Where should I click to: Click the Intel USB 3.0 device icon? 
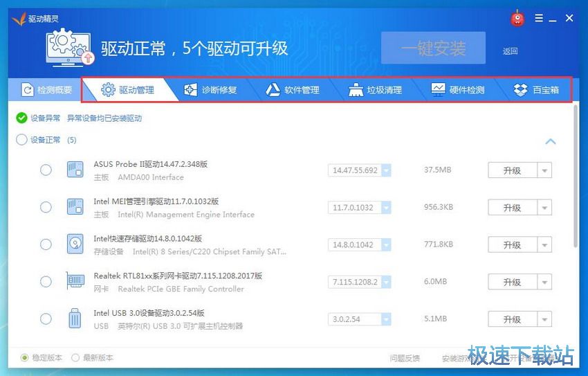75,319
